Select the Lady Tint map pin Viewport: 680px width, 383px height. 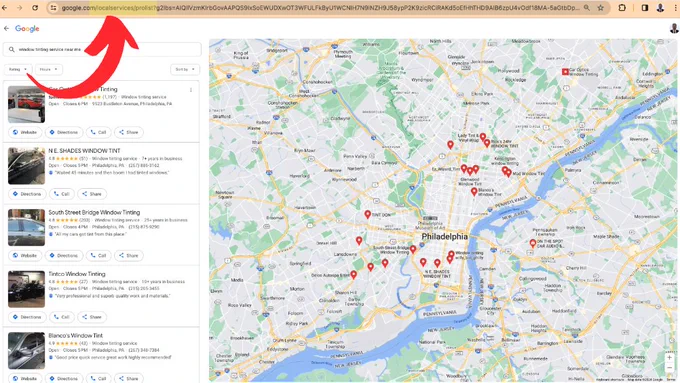tap(483, 137)
